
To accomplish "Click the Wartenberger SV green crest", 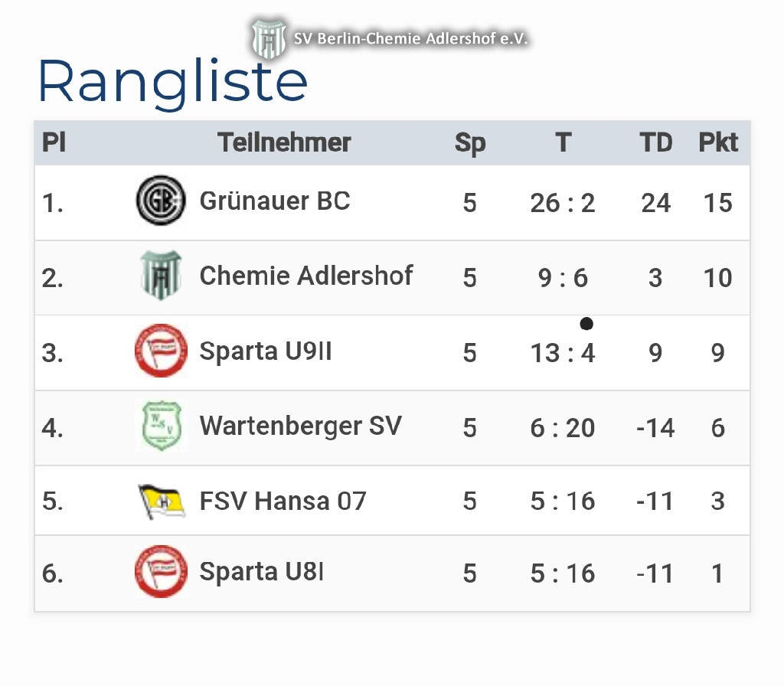I will [161, 426].
